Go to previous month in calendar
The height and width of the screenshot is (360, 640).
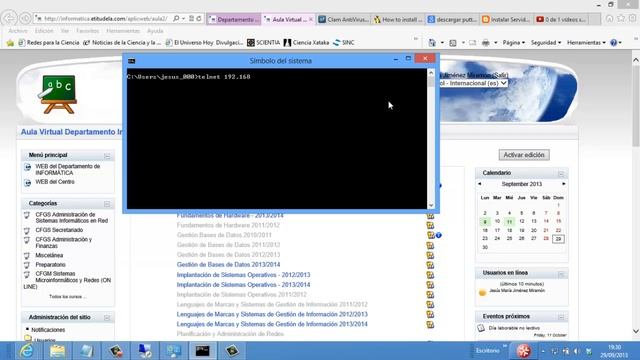[480, 184]
